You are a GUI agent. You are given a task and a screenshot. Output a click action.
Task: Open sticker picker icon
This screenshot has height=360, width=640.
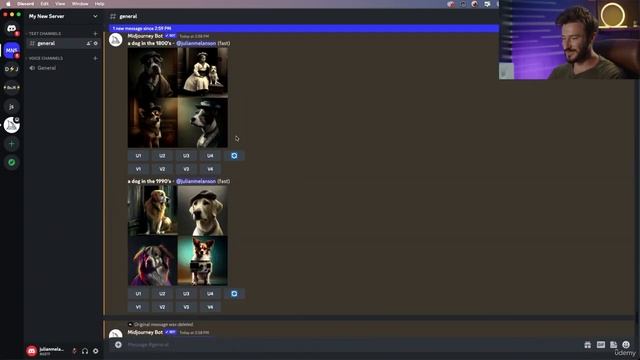coord(613,345)
